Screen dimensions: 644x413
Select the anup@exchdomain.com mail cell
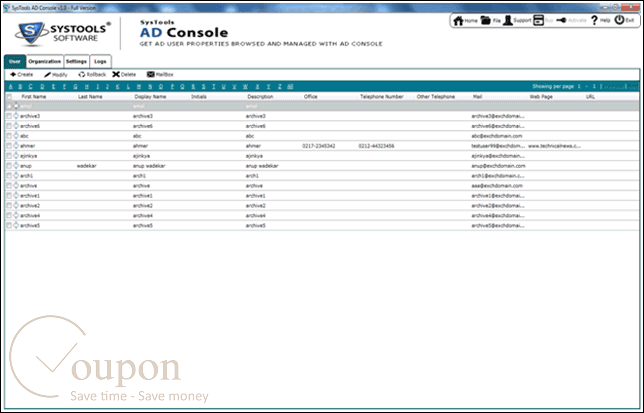[x=498, y=166]
